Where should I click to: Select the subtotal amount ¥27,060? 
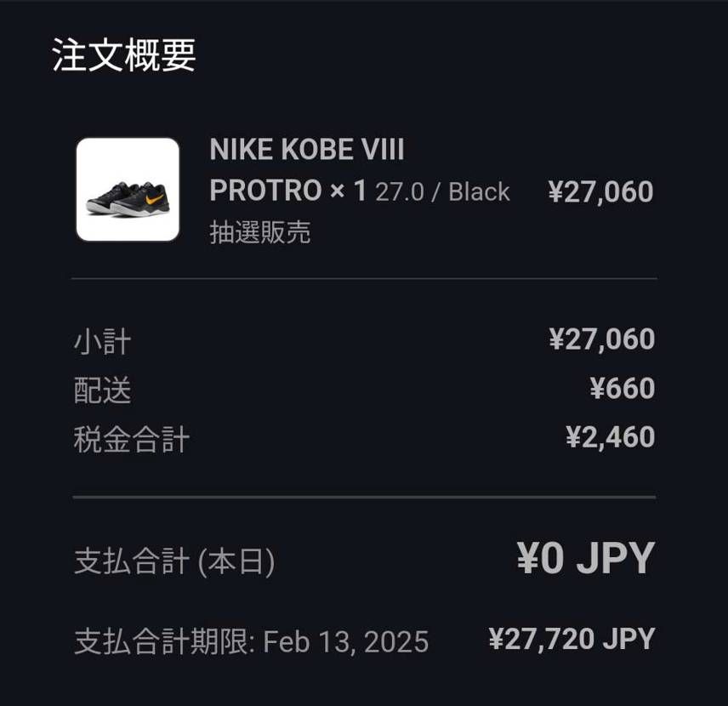602,339
